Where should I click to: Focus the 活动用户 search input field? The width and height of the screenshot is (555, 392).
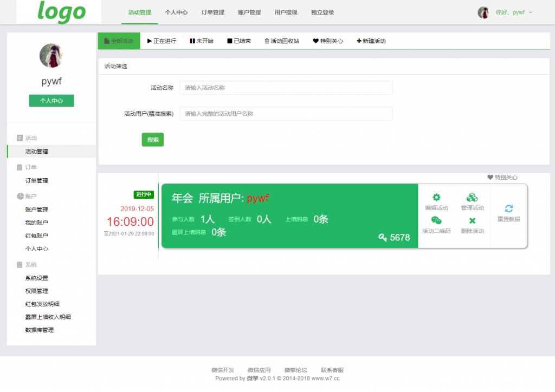[x=286, y=114]
